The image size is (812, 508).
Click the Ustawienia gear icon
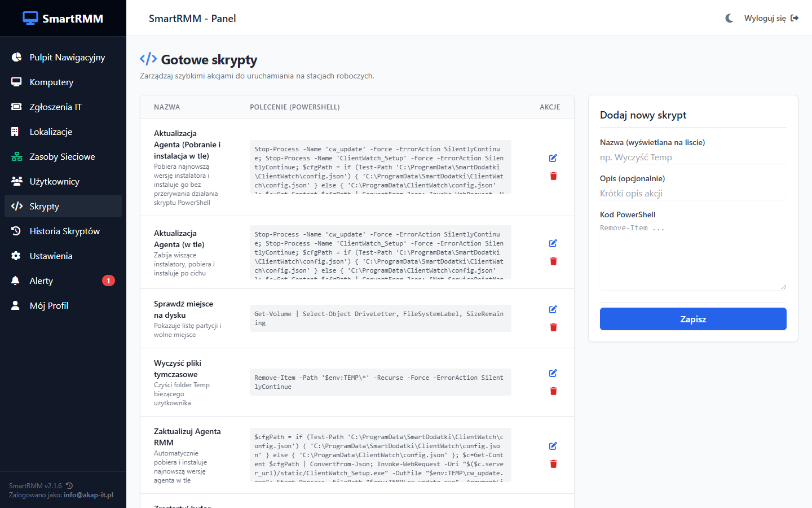coord(16,256)
